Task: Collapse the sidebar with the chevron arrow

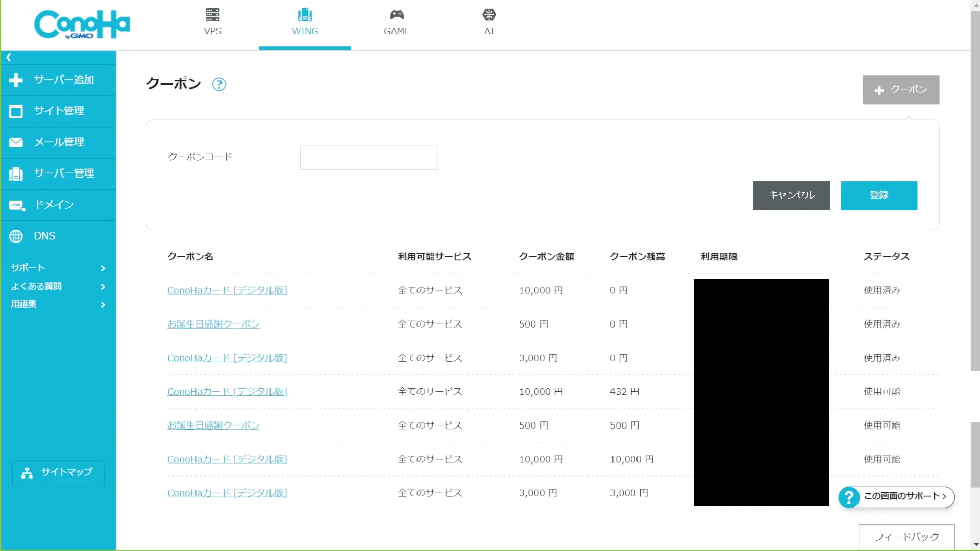Action: [x=9, y=57]
